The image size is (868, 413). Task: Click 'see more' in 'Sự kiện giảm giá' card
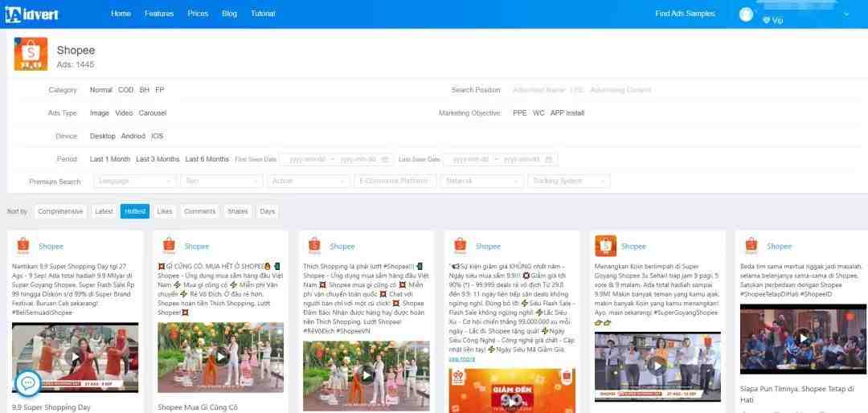click(x=461, y=358)
